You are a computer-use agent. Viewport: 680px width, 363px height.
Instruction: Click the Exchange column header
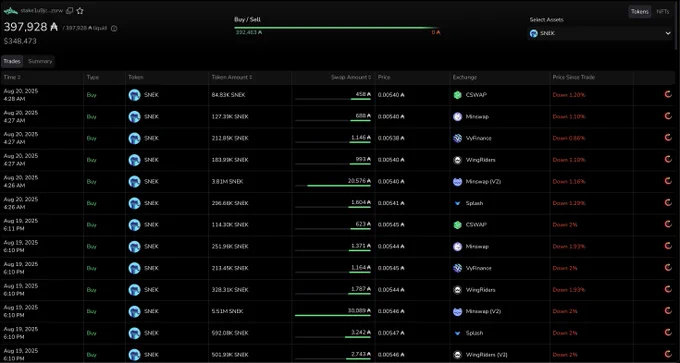[x=464, y=77]
